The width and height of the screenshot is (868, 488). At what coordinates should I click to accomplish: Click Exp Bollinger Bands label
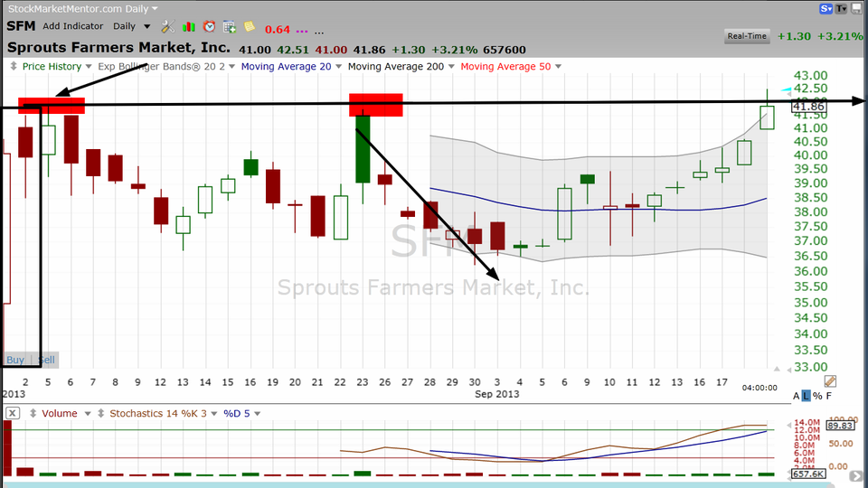(x=162, y=66)
